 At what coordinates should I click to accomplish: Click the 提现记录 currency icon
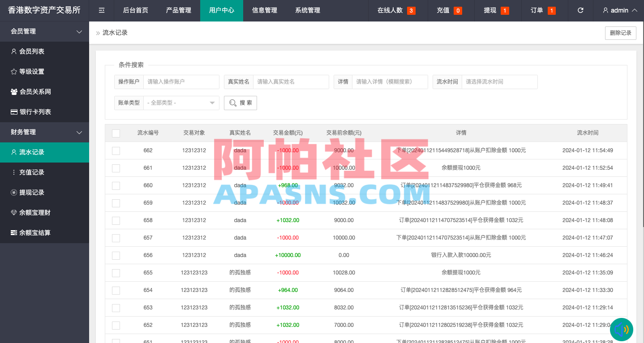pos(15,192)
